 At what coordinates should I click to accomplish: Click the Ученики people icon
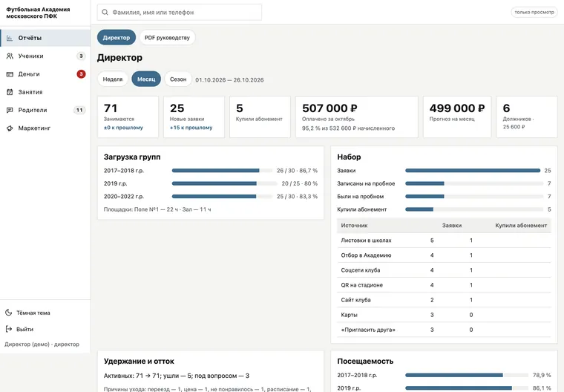pos(10,56)
